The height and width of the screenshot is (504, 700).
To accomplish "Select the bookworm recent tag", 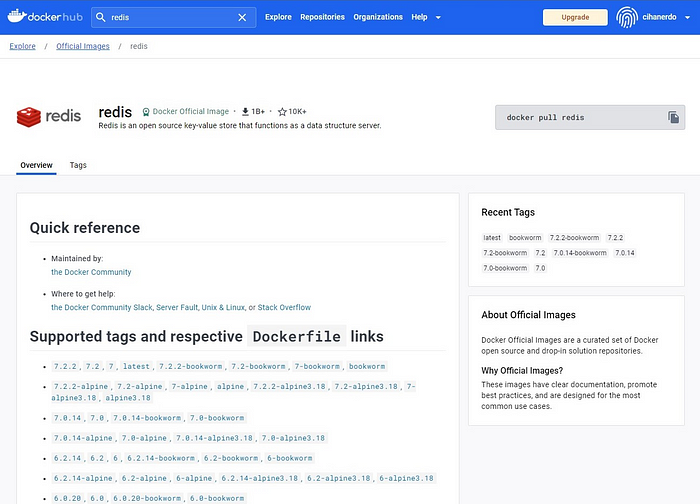I will [525, 238].
